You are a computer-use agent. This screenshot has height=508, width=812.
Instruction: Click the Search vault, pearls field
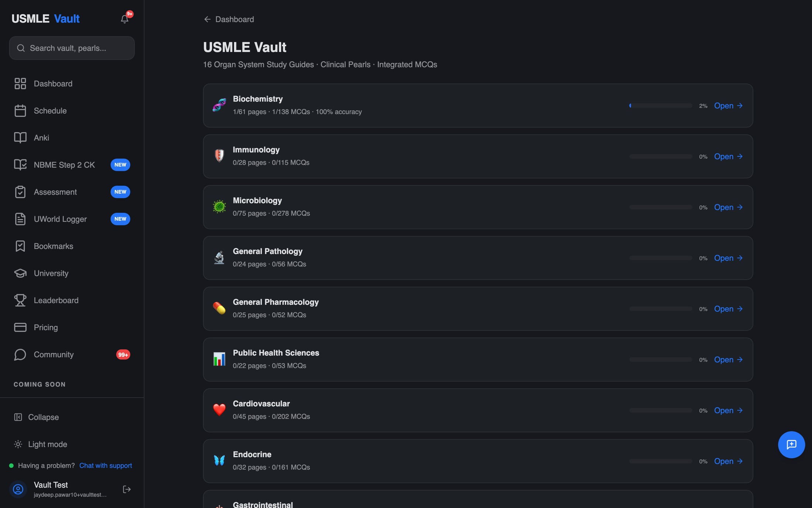coord(72,48)
